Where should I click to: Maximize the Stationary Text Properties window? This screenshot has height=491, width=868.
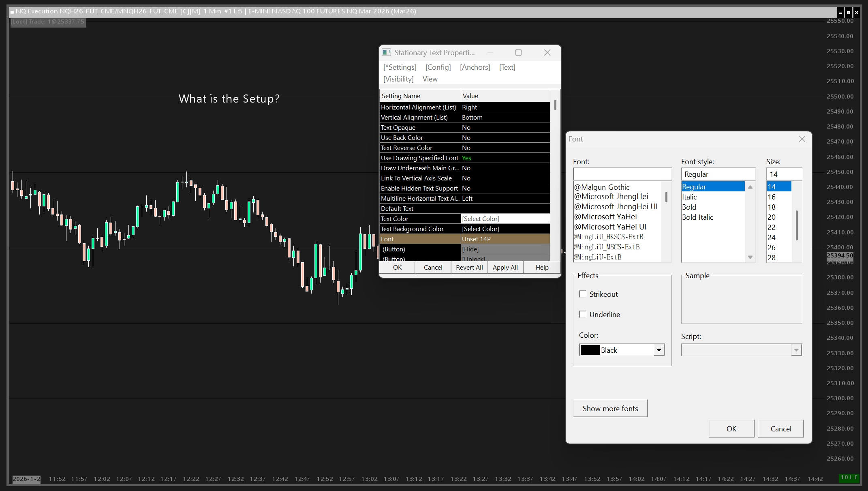click(x=518, y=52)
